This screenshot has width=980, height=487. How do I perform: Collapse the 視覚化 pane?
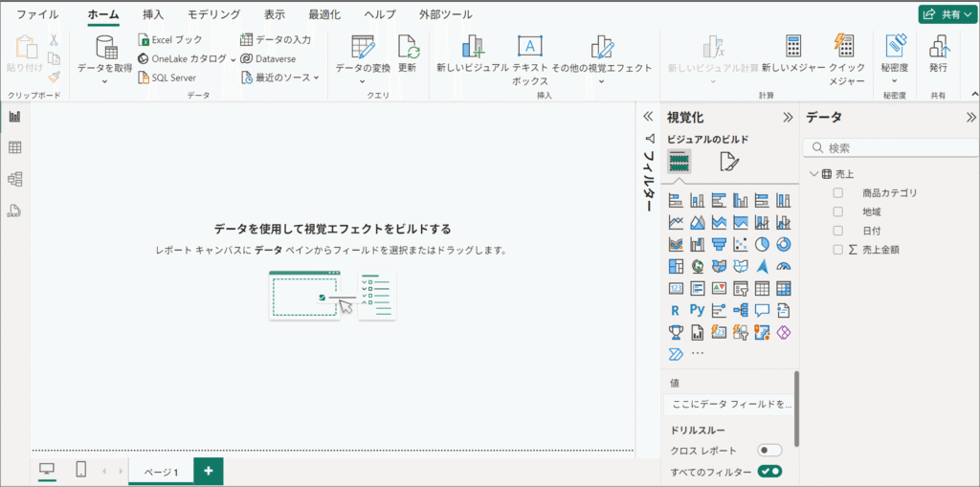[x=789, y=117]
